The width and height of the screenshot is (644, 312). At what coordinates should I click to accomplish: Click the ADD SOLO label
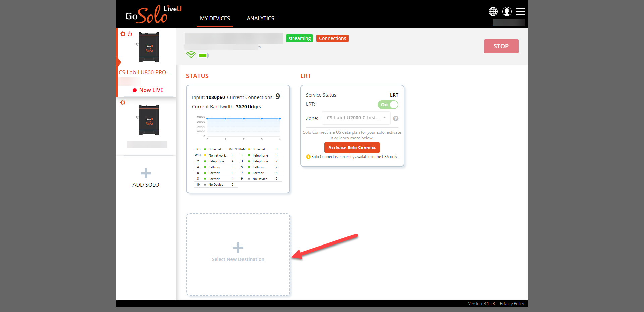pyautogui.click(x=146, y=185)
